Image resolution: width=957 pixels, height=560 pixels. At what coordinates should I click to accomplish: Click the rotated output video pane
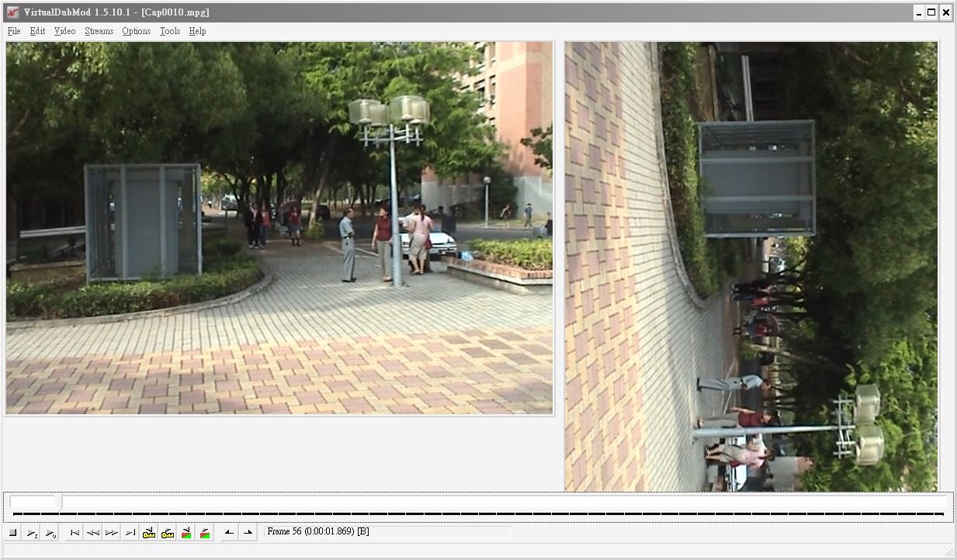(751, 266)
